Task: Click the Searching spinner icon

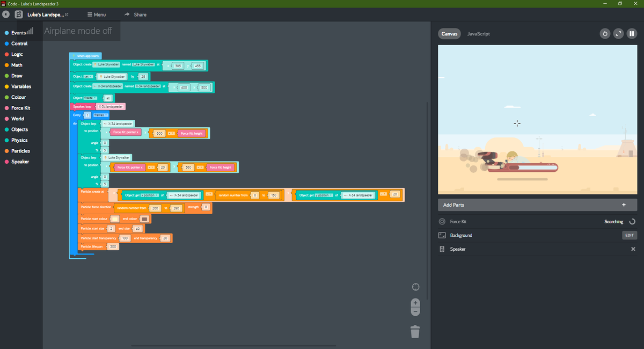Action: [x=632, y=221]
